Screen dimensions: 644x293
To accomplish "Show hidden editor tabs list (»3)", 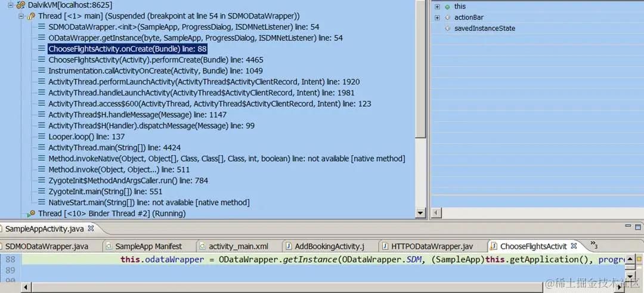I will pyautogui.click(x=594, y=245).
